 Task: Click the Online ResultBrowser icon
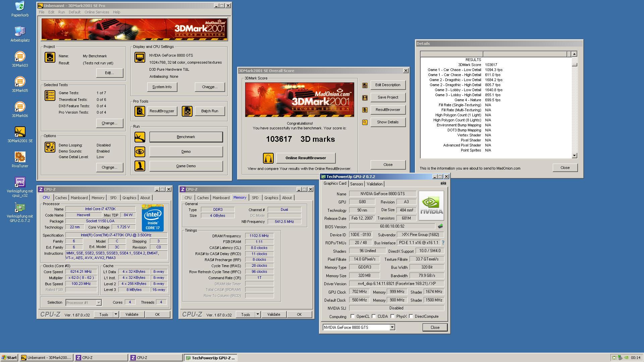point(268,158)
